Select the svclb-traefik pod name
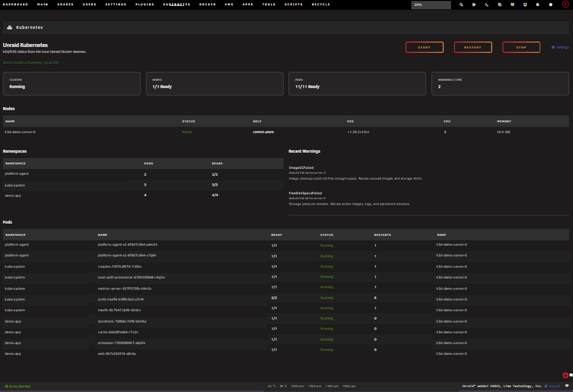The image size is (573, 392). (x=120, y=299)
